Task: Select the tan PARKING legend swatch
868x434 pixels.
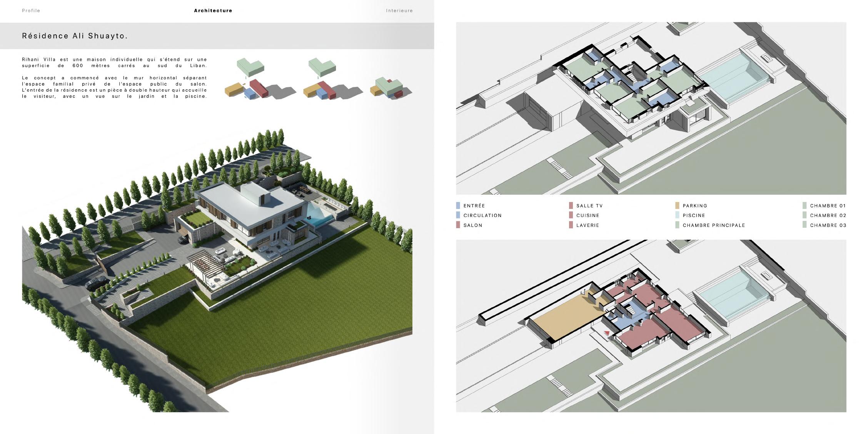Action: (677, 205)
